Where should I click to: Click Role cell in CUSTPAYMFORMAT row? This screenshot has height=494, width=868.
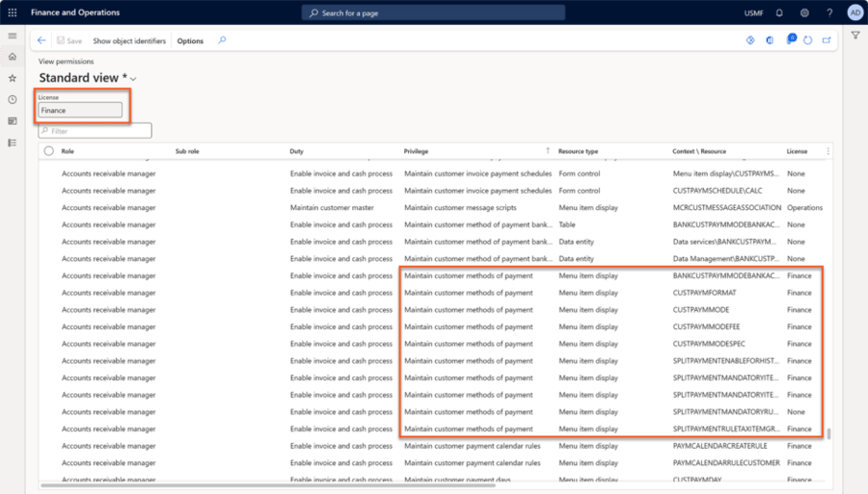[x=108, y=293]
